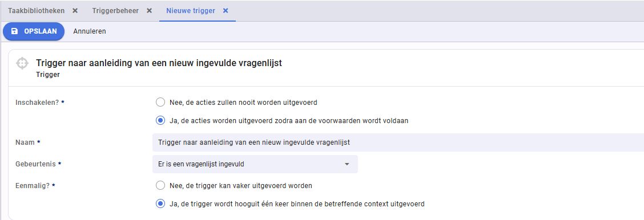The image size is (644, 220).
Task: Select the Nieuwe trigger tab
Action: [x=191, y=11]
